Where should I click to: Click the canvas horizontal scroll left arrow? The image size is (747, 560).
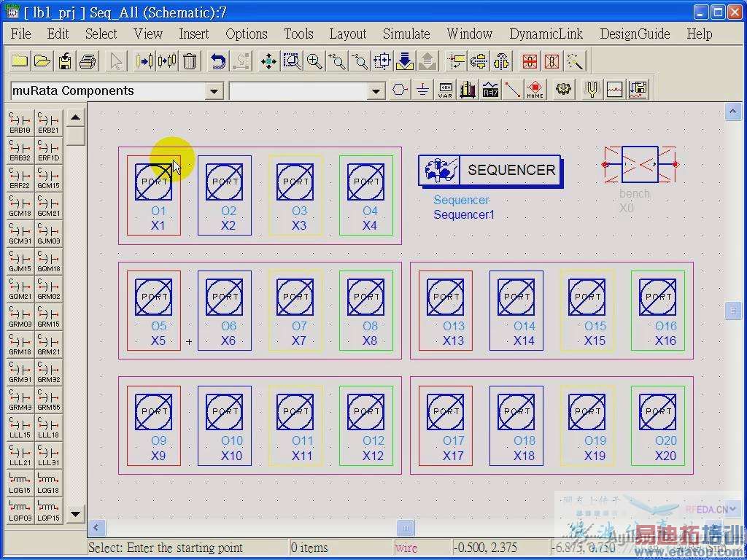97,527
